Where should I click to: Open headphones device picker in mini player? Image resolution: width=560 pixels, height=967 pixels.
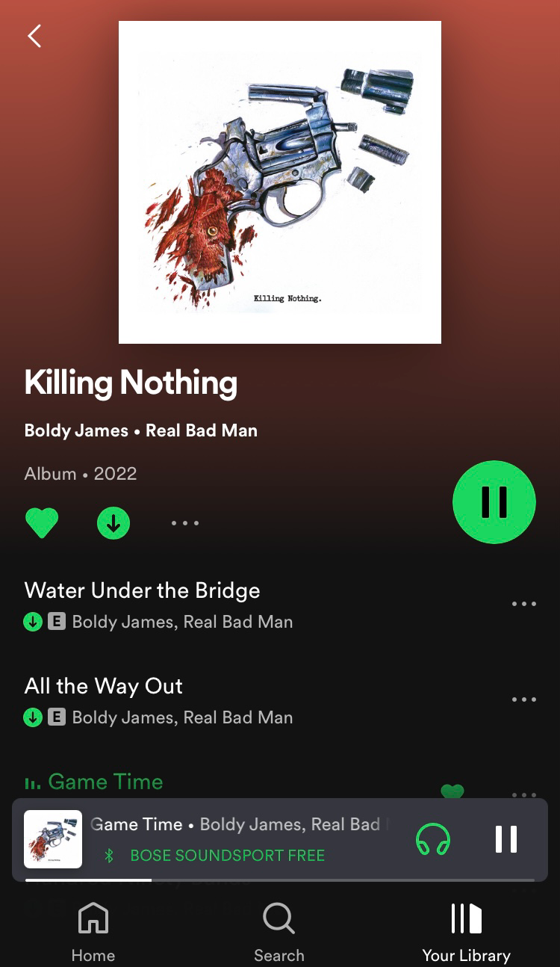point(433,838)
